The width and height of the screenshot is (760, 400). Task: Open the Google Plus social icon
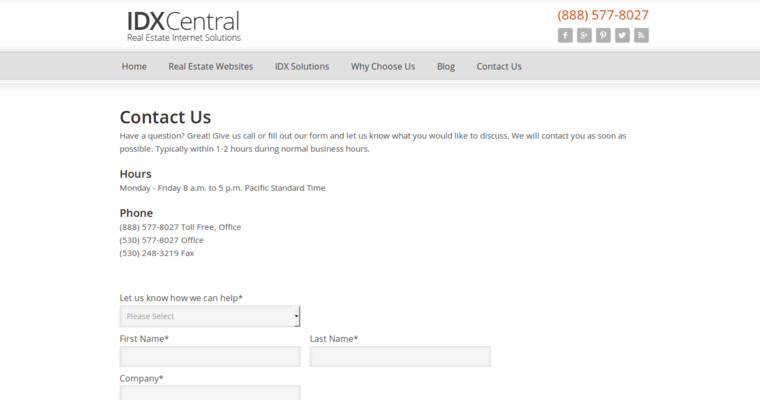pos(584,35)
